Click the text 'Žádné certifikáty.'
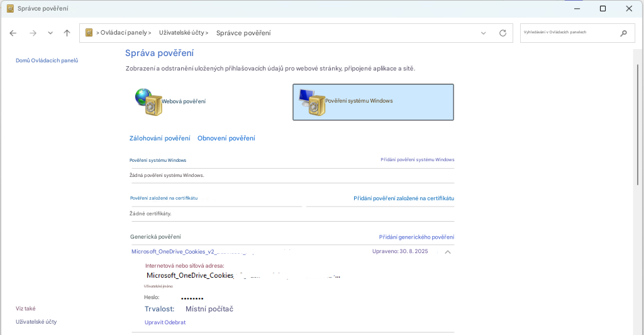 click(150, 213)
